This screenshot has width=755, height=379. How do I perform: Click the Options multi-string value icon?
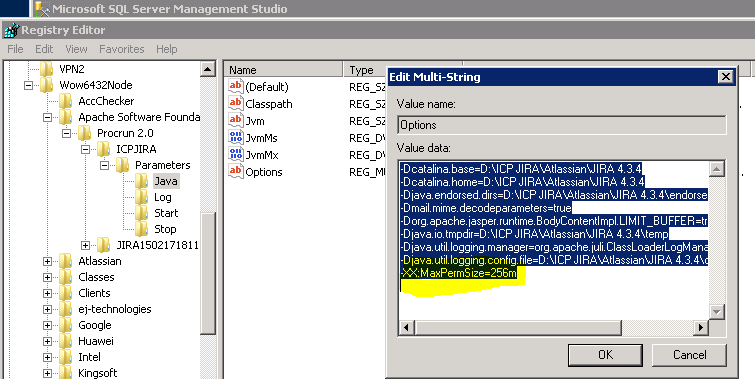point(235,171)
